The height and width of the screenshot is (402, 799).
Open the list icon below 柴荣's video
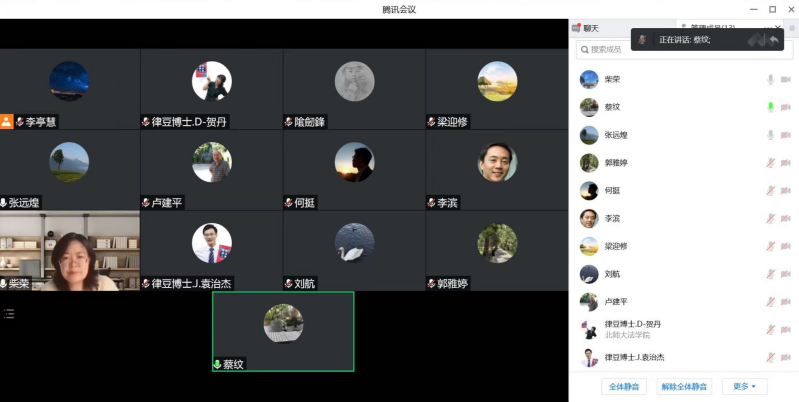[x=9, y=314]
